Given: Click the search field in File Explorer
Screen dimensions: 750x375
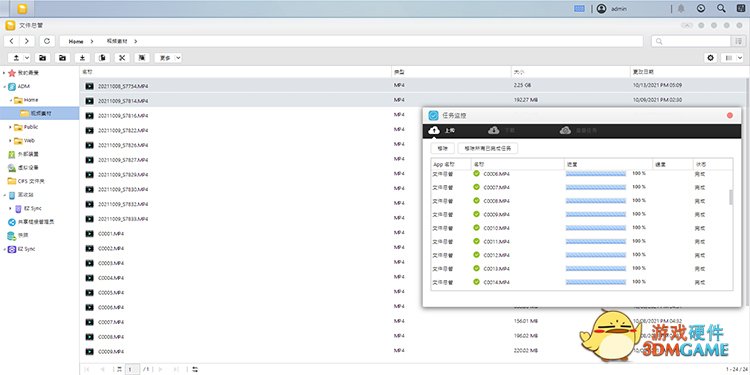Looking at the screenshot, I should (691, 42).
